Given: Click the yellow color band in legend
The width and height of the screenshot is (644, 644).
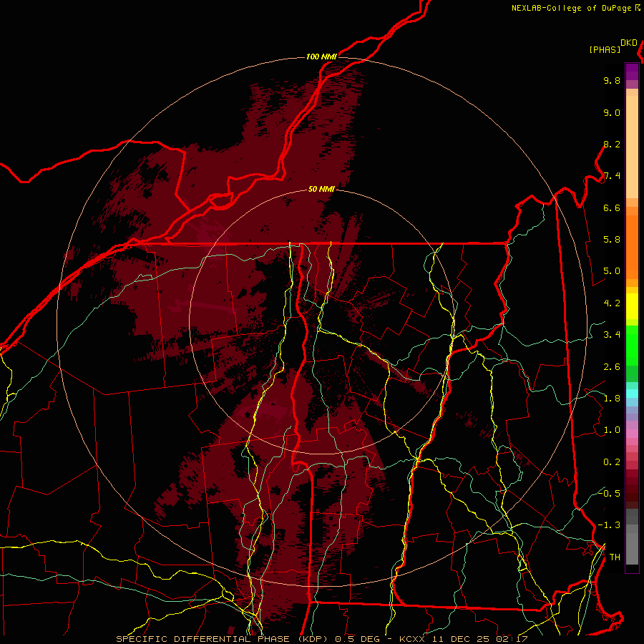Looking at the screenshot, I should point(632,306).
